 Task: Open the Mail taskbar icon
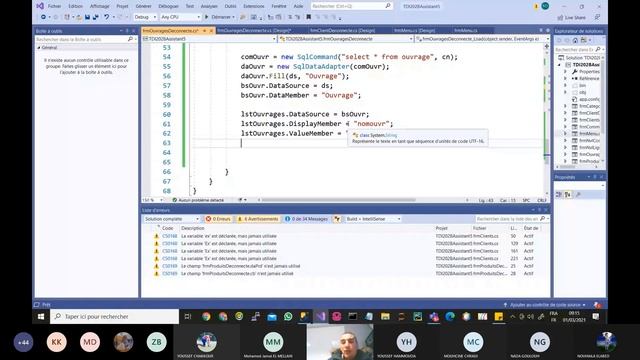point(272,316)
